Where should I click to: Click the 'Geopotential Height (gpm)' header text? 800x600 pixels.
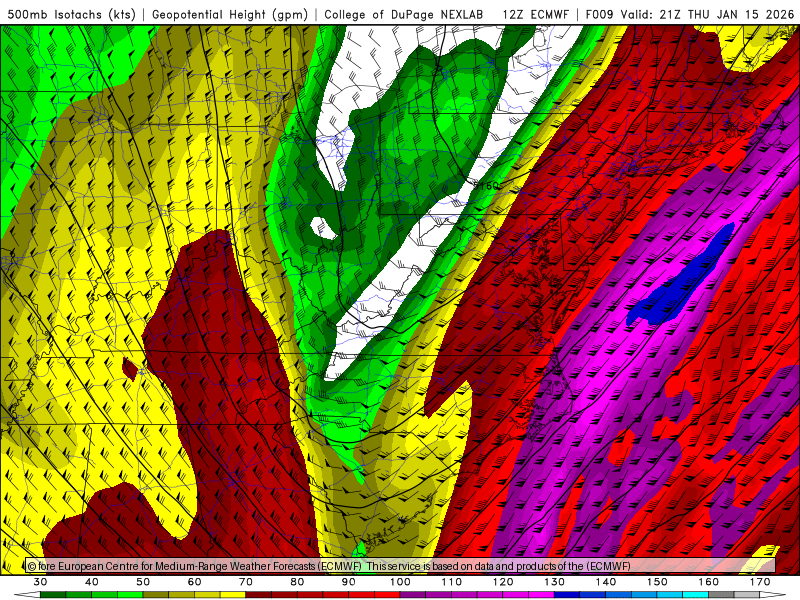230,14
